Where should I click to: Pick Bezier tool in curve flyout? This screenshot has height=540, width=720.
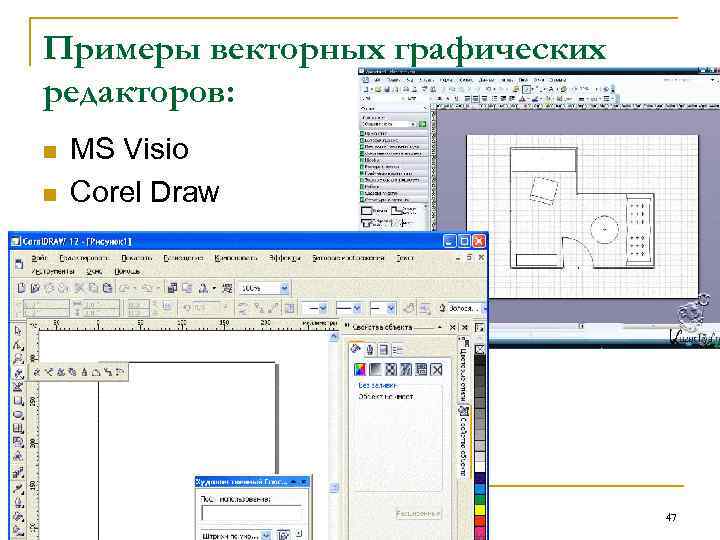49,372
